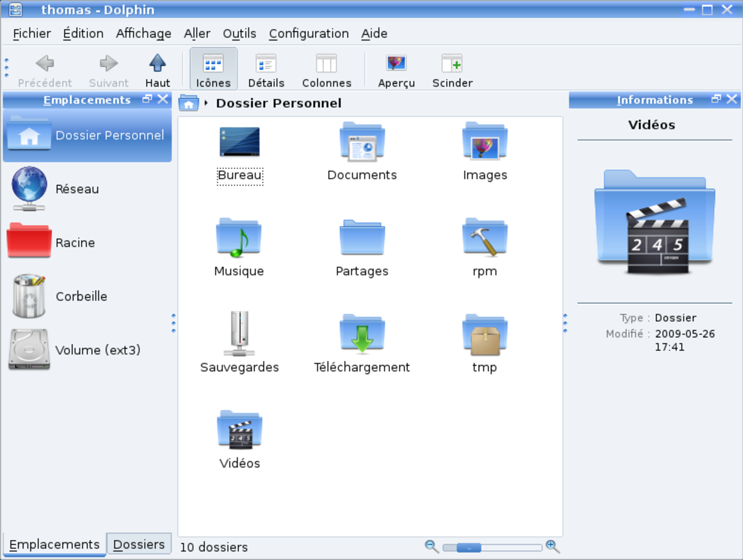Open the Configuration menu
Viewport: 743px width, 560px height.
point(309,33)
